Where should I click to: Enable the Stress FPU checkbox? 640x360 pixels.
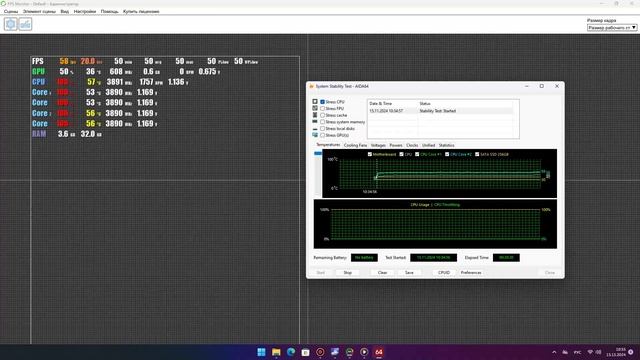pos(322,109)
